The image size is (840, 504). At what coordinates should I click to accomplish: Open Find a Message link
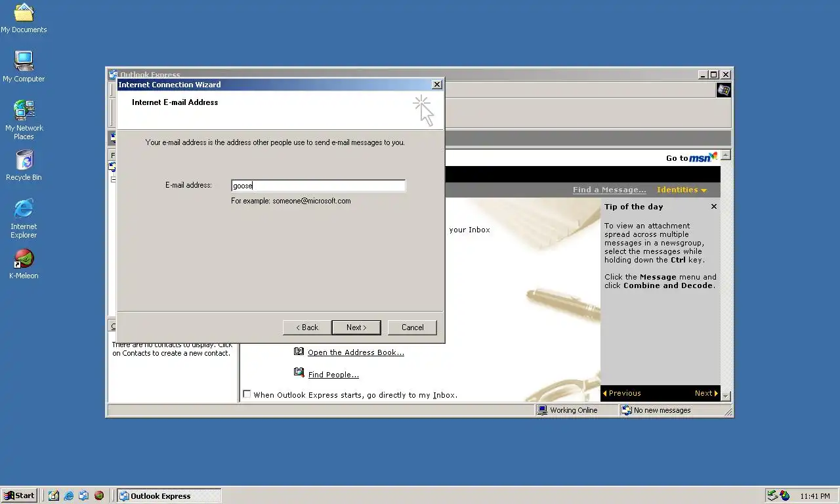(x=609, y=190)
